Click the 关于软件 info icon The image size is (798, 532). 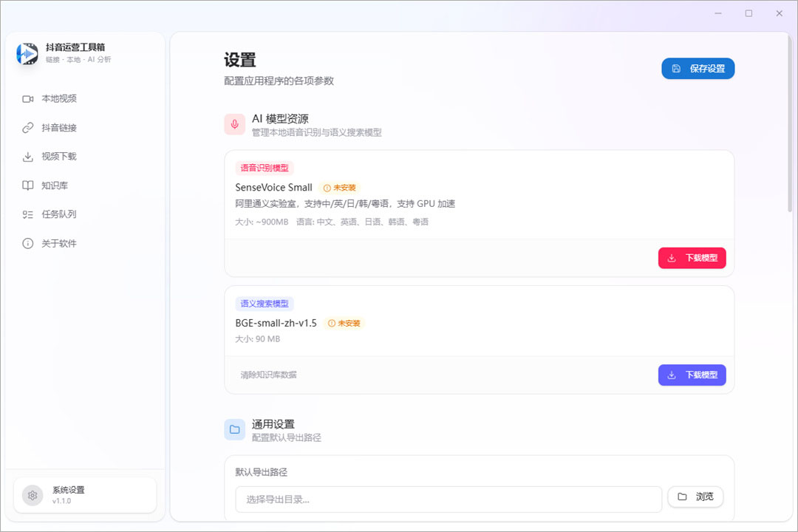(27, 243)
